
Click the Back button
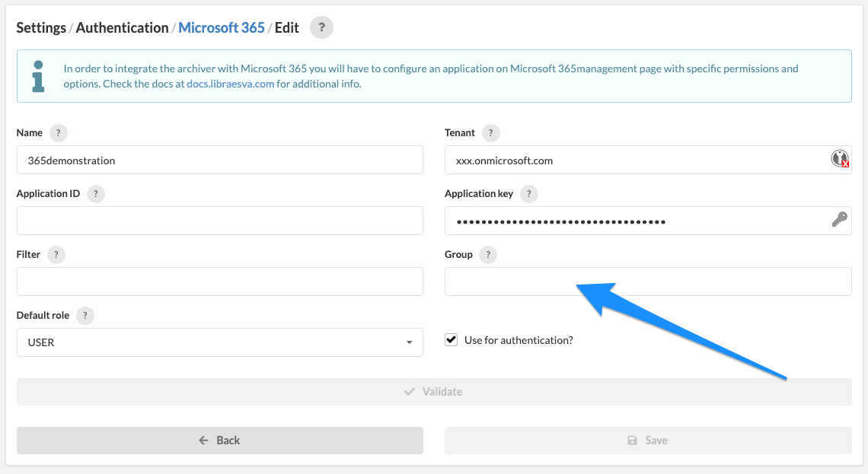220,441
